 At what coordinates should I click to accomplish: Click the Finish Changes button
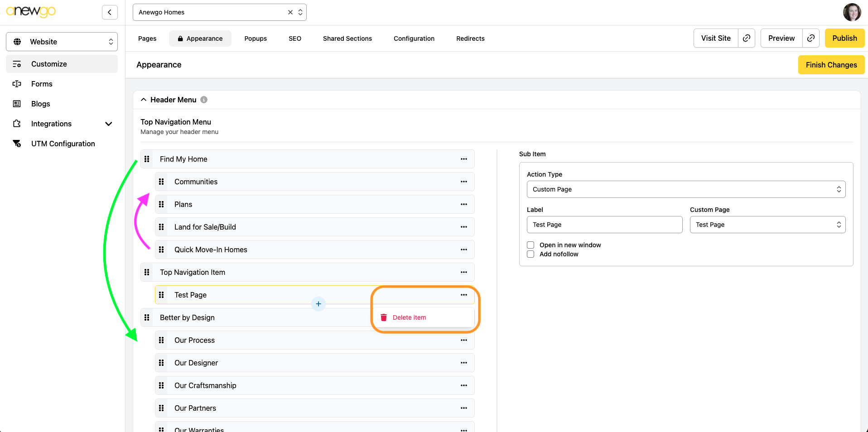[831, 65]
